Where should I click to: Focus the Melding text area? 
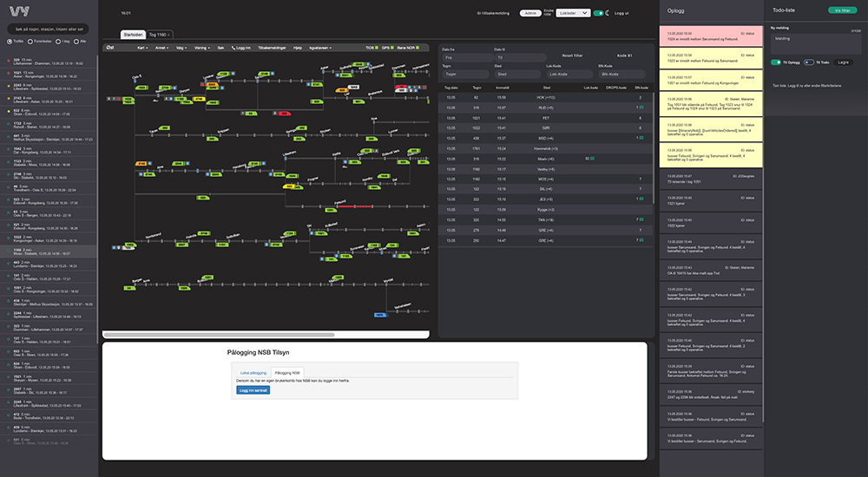[816, 43]
